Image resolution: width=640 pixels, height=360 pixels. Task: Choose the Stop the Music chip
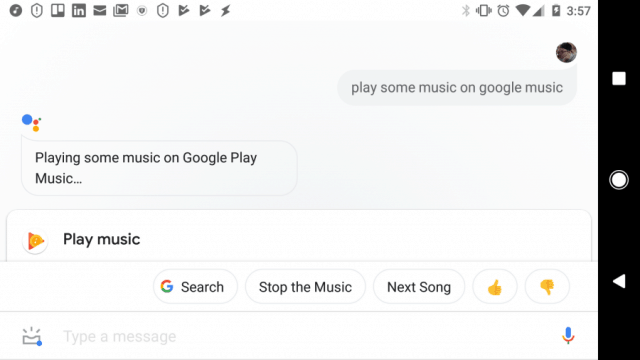tap(305, 287)
